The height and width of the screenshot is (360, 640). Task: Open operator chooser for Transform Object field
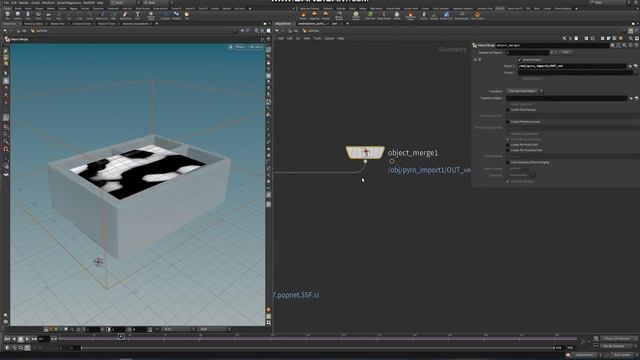click(636, 98)
